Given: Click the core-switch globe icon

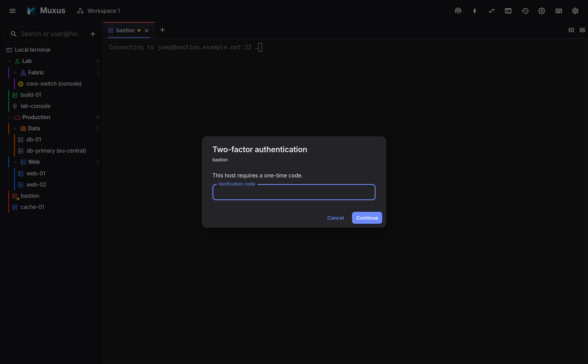Looking at the screenshot, I should [21, 84].
